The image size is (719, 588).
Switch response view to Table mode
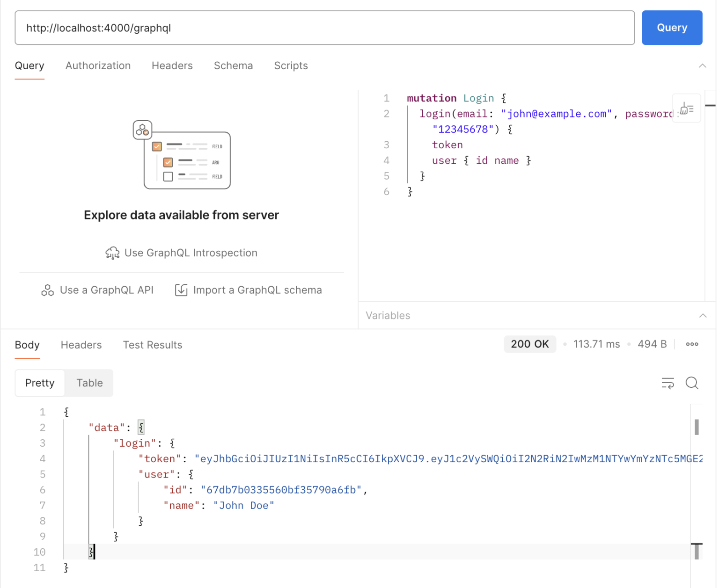pos(89,383)
